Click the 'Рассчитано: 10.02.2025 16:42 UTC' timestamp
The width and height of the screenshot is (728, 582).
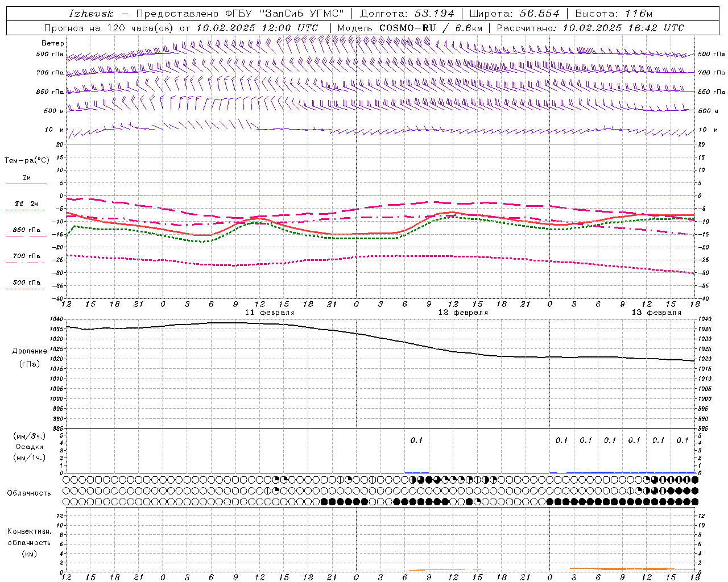click(x=590, y=28)
